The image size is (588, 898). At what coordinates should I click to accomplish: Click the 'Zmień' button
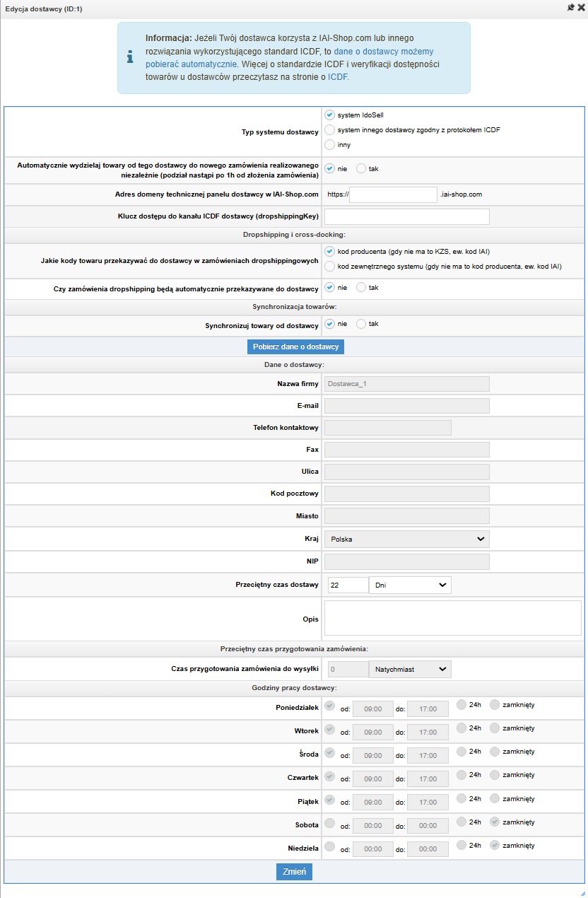pyautogui.click(x=294, y=872)
